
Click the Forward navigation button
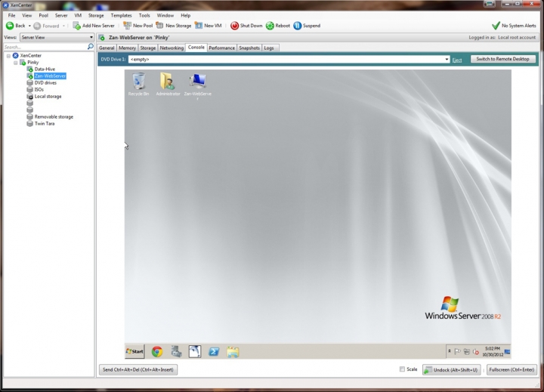pyautogui.click(x=46, y=26)
